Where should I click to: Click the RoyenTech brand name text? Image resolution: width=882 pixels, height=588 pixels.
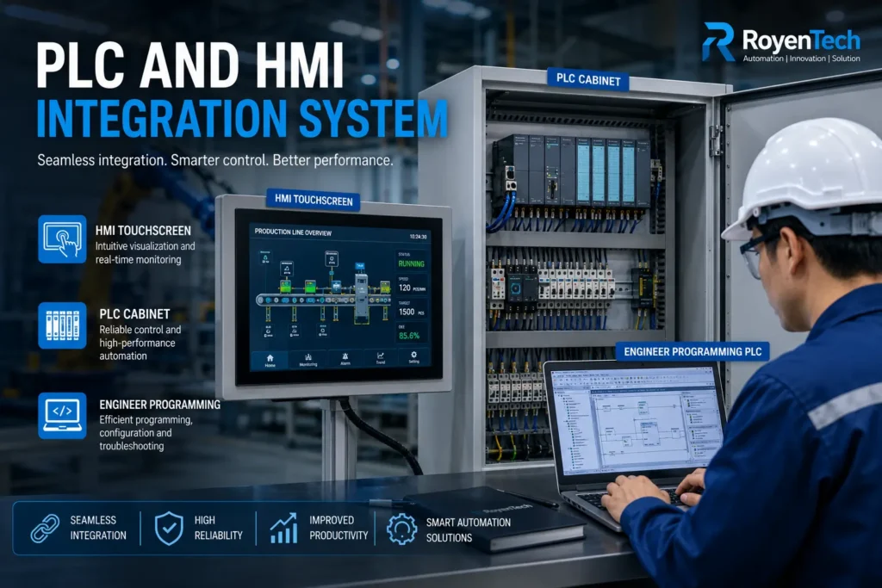[801, 40]
